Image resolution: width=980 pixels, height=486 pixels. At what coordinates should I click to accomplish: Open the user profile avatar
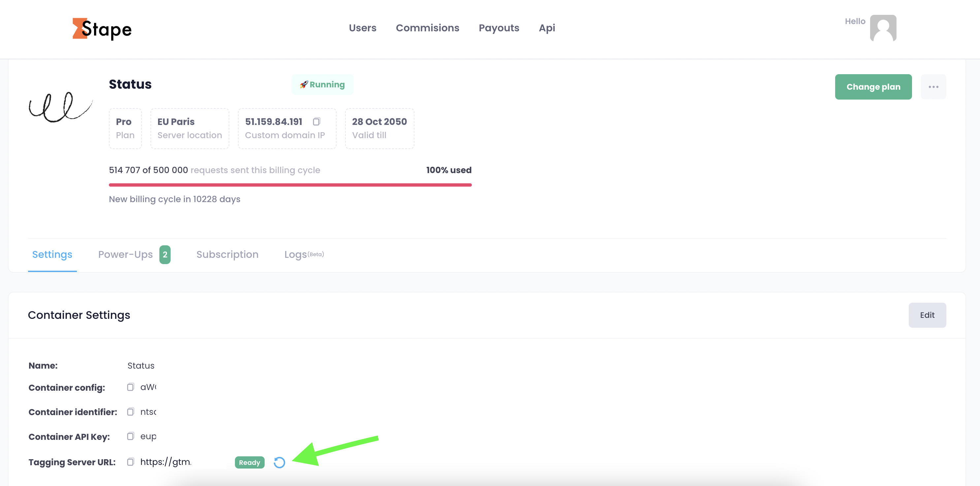tap(883, 27)
